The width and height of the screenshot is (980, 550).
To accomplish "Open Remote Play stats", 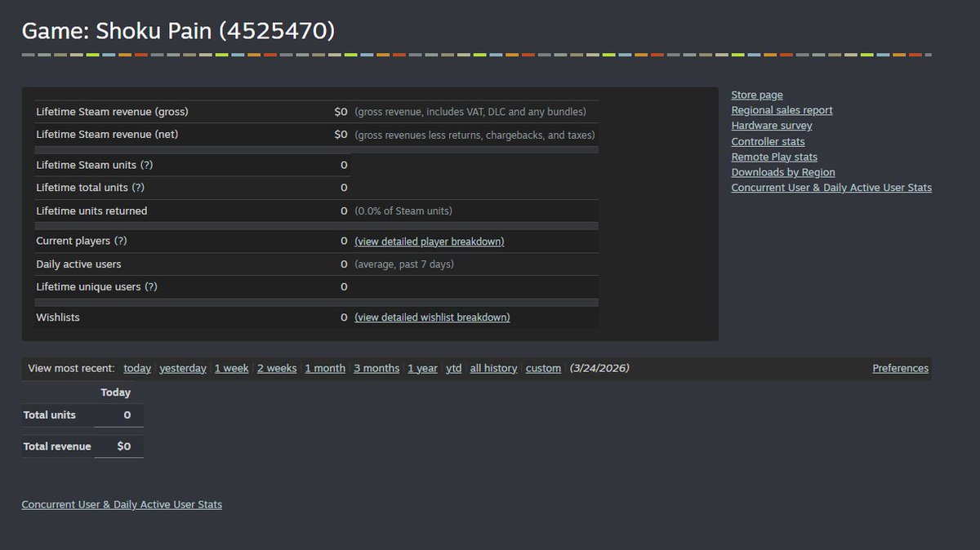I will tap(774, 157).
